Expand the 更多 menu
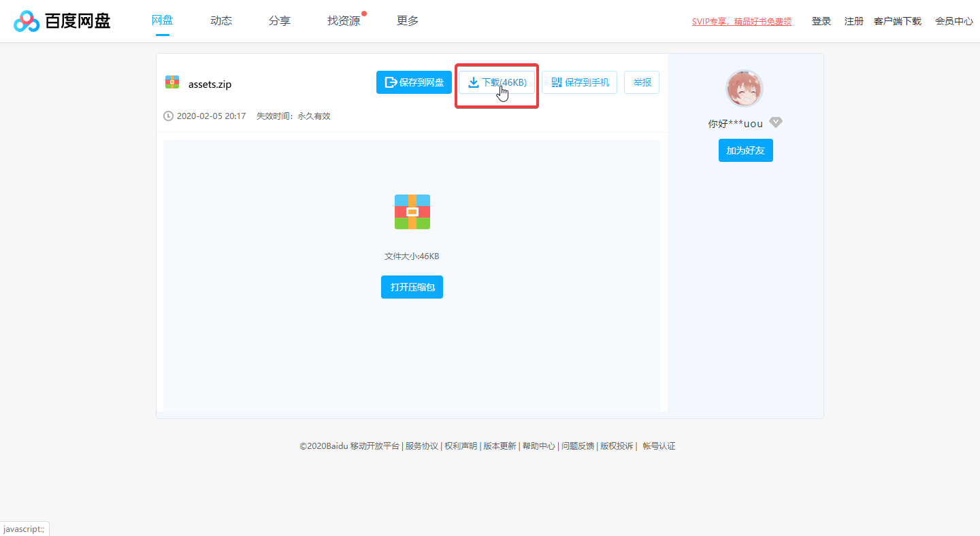 (x=408, y=20)
